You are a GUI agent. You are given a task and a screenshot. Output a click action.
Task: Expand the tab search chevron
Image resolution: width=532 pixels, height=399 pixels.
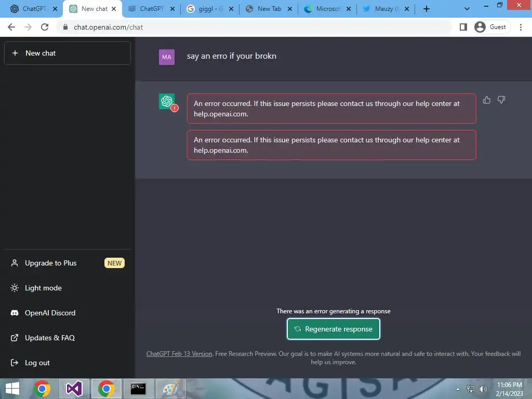(x=467, y=9)
